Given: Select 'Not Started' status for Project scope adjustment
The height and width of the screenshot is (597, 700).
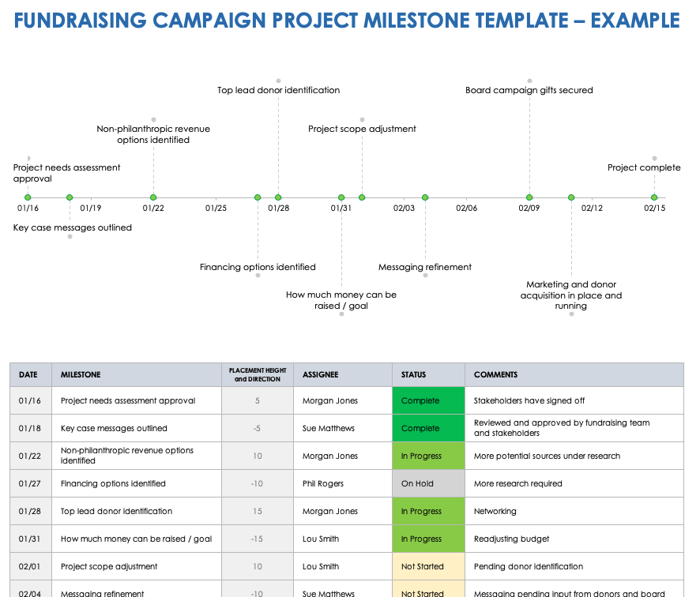Looking at the screenshot, I should point(428,566).
